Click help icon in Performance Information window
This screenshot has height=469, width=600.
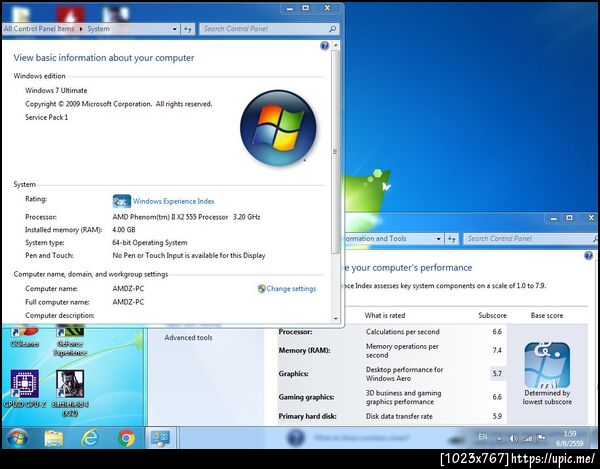589,256
